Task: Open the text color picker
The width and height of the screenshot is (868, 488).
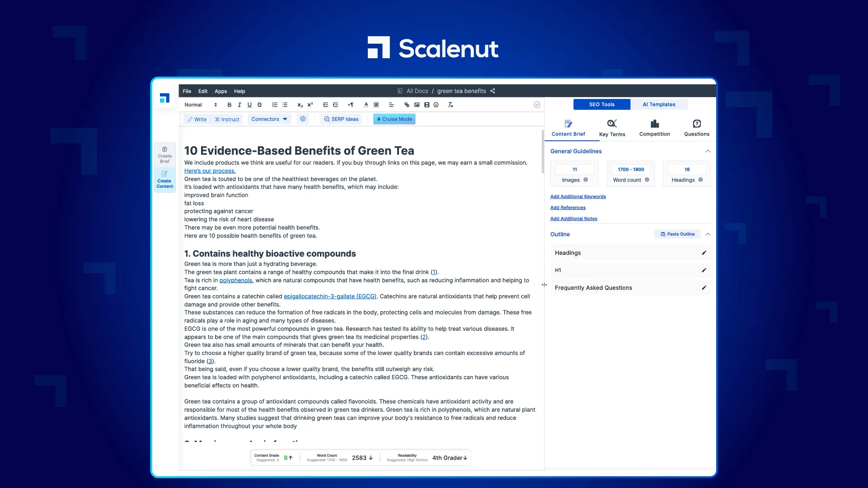Action: click(x=366, y=105)
